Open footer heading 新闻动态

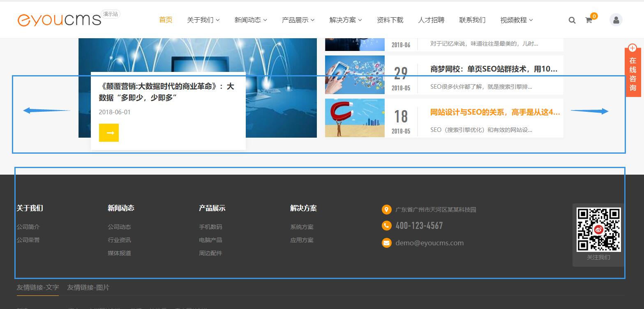coord(121,208)
